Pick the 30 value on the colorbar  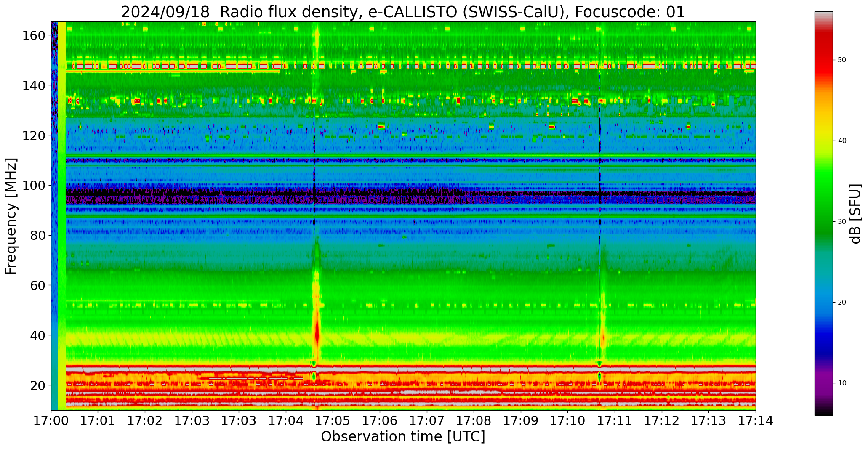[x=842, y=222]
